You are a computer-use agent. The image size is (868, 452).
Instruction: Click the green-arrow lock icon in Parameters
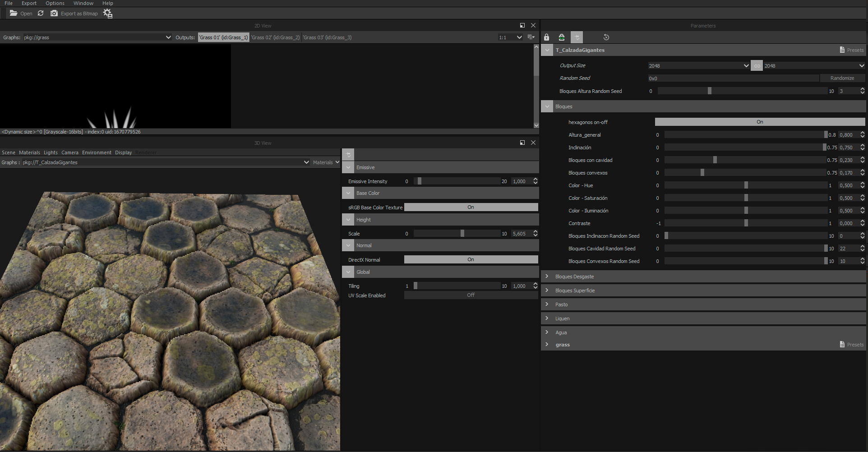562,37
